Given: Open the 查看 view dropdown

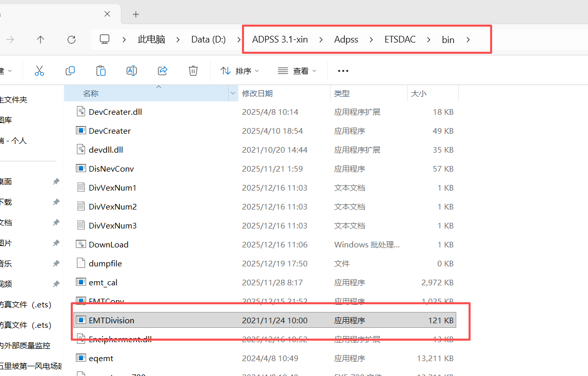Looking at the screenshot, I should (297, 71).
